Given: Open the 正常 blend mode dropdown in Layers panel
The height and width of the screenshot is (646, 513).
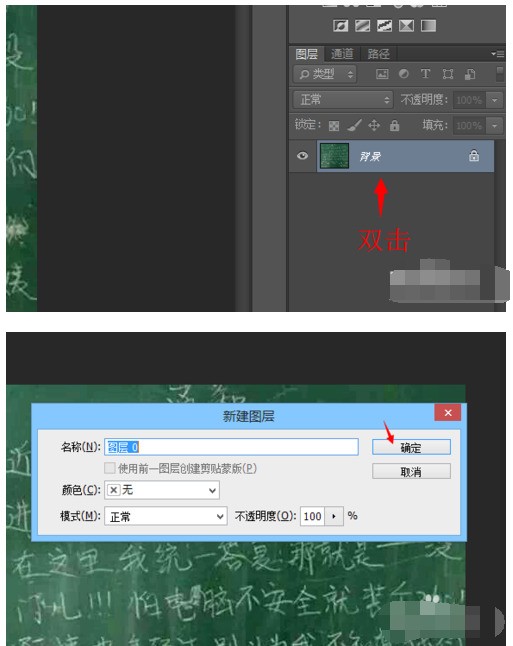Looking at the screenshot, I should pyautogui.click(x=343, y=100).
